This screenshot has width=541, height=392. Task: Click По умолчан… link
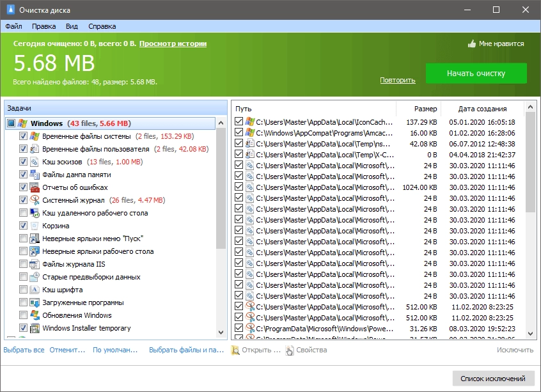[x=115, y=350]
